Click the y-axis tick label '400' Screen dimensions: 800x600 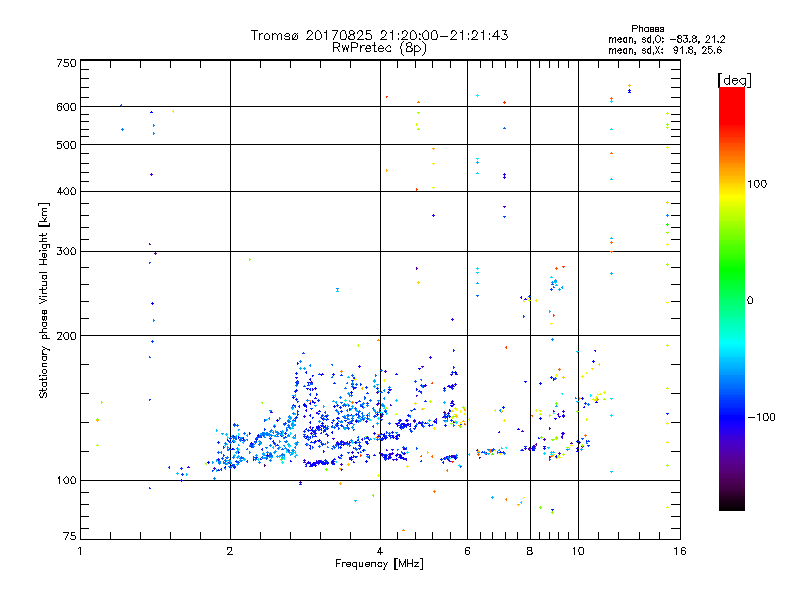[66, 192]
